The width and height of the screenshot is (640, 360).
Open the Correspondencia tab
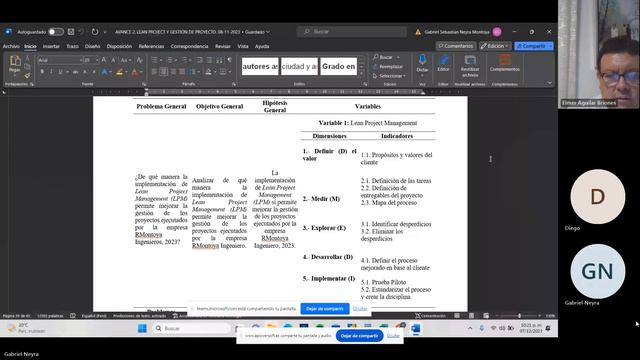tap(189, 47)
